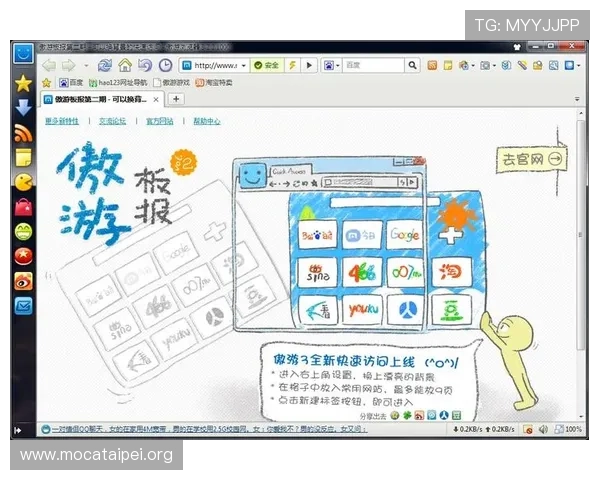Click the bookmarks bar star icon
This screenshot has width=600, height=480.
tap(46, 83)
